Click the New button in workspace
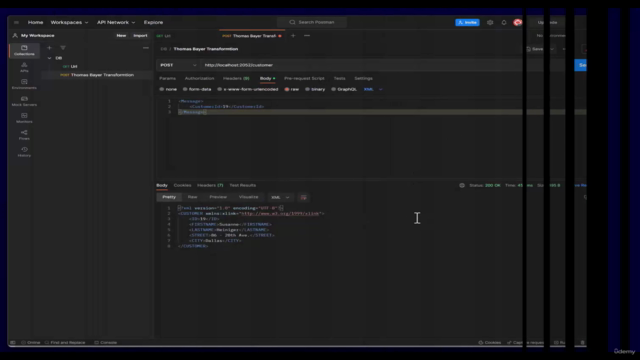This screenshot has width=640, height=360. coord(121,36)
